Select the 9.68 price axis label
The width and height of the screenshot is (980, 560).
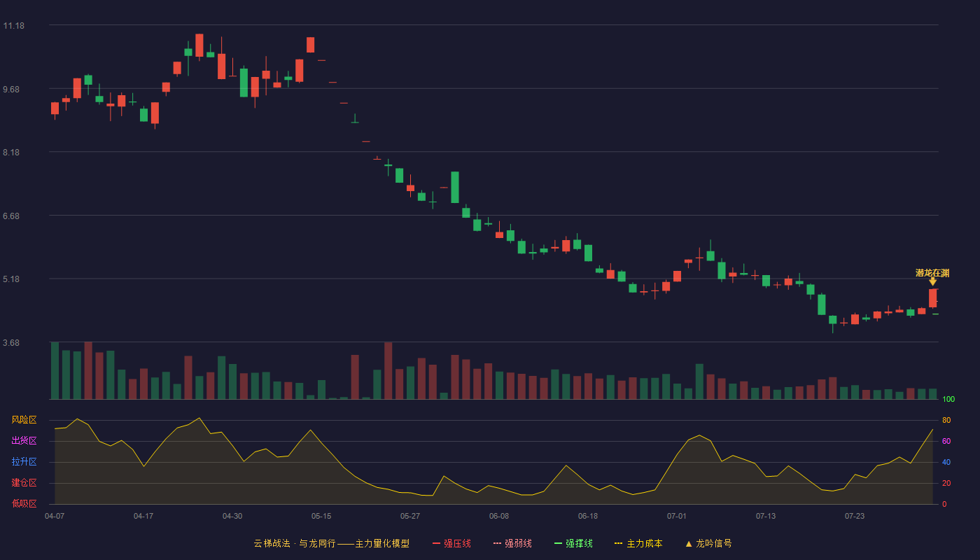pos(11,90)
